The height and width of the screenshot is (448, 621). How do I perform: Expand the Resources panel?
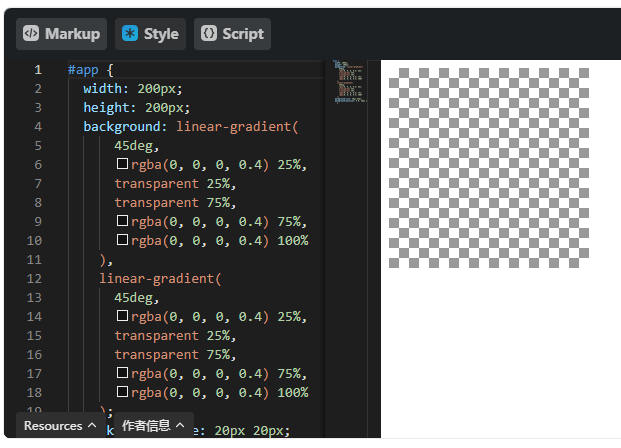tap(59, 426)
